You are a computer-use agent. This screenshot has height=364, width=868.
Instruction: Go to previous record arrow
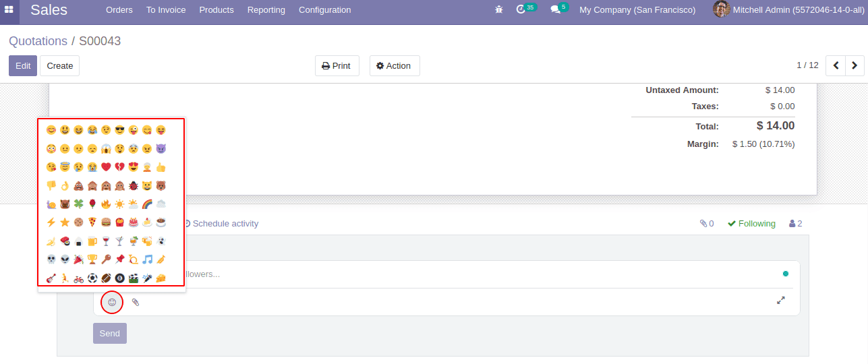pyautogui.click(x=836, y=65)
